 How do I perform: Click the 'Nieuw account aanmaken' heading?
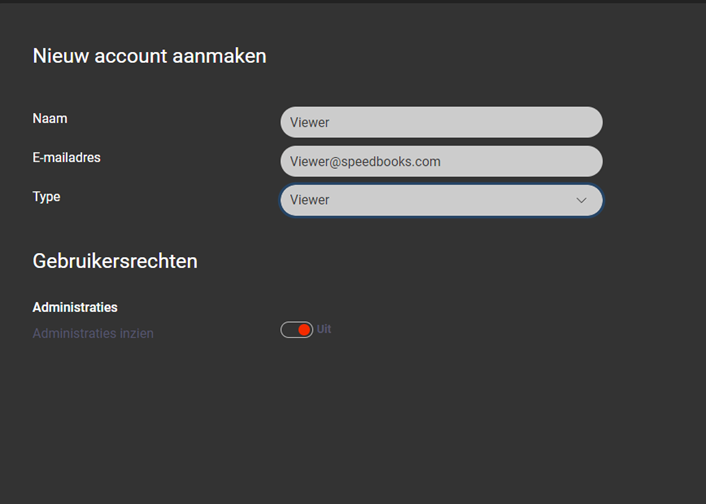[x=149, y=56]
